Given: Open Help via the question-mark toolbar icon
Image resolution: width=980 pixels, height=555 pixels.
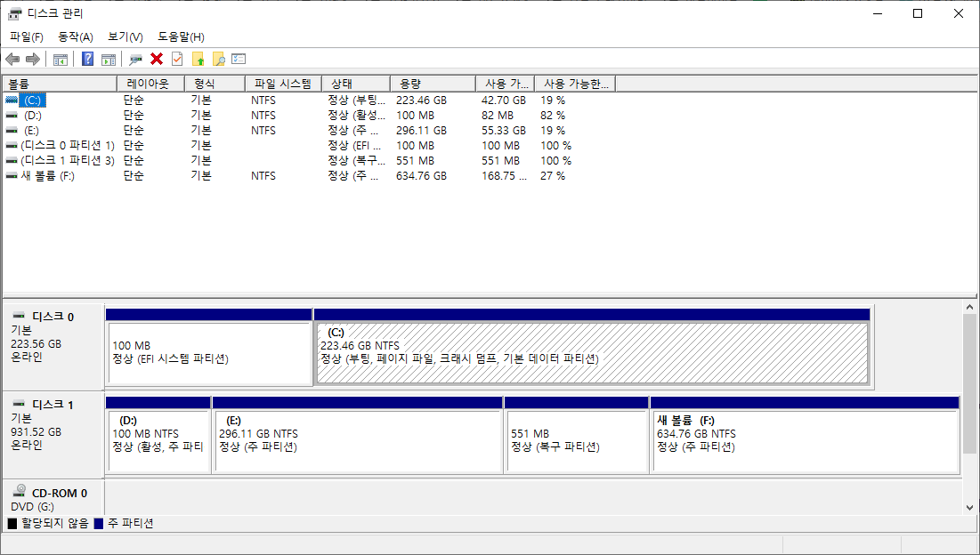Looking at the screenshot, I should [86, 59].
